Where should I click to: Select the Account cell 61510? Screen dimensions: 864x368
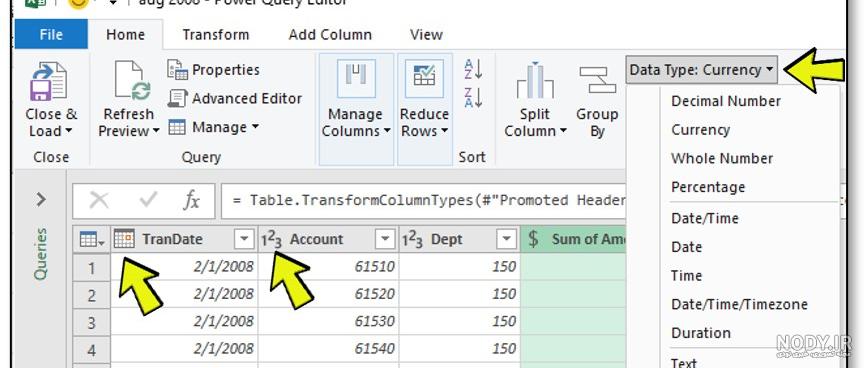(x=328, y=267)
